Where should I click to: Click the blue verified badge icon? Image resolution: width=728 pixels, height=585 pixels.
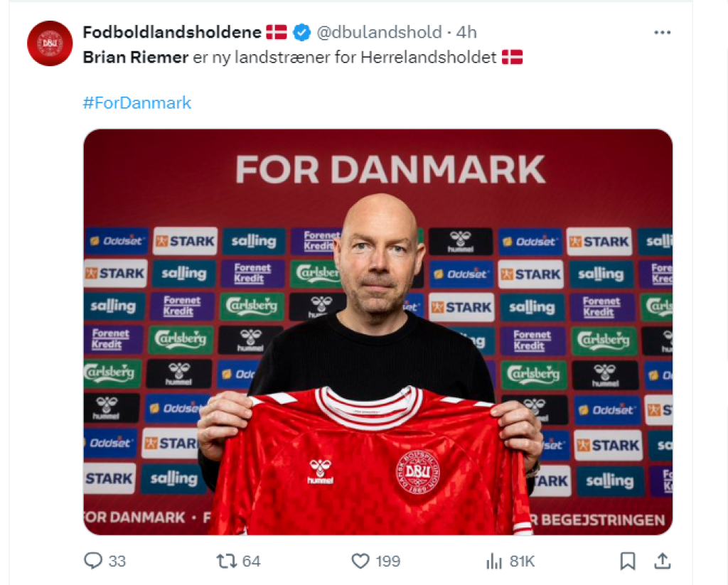point(301,33)
